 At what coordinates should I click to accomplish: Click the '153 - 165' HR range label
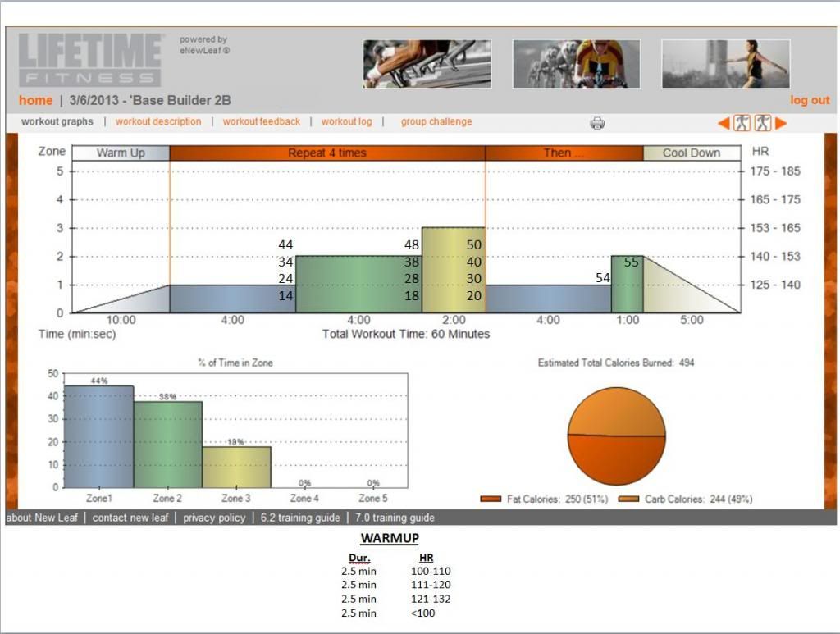pos(775,228)
